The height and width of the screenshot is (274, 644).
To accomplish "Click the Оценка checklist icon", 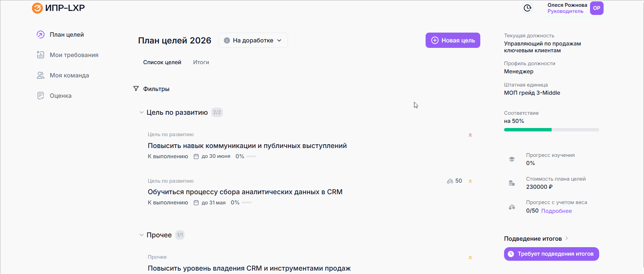I will [x=40, y=95].
